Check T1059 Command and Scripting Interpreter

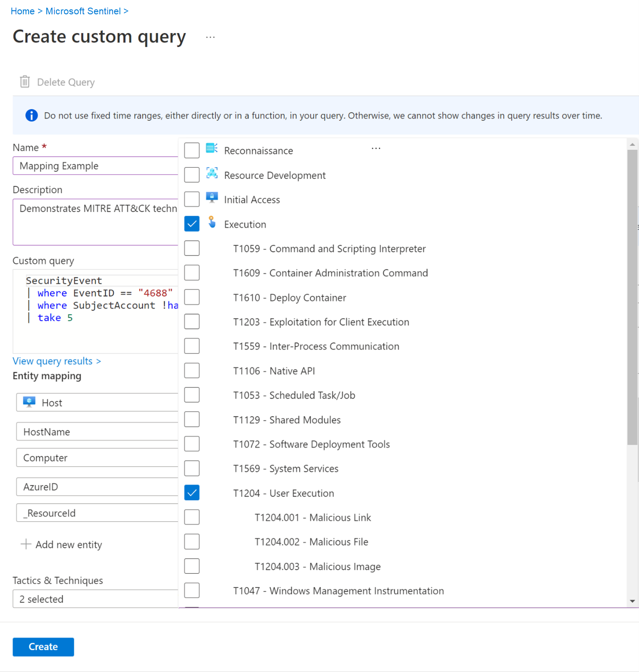(x=192, y=248)
